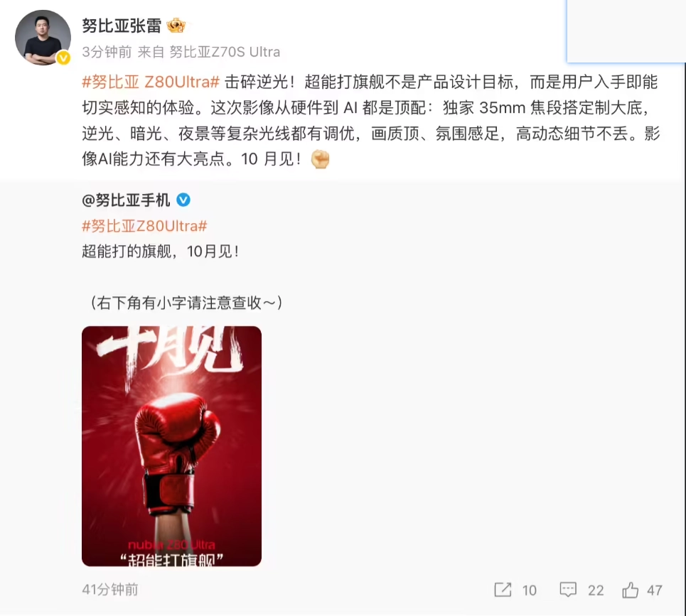
Task: Open #努比亚Z80Ultra# hashtag in quoted post
Action: 144,226
